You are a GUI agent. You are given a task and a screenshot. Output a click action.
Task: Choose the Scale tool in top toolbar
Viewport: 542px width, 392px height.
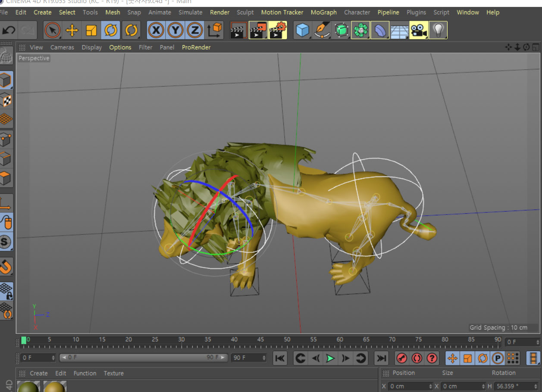[91, 30]
